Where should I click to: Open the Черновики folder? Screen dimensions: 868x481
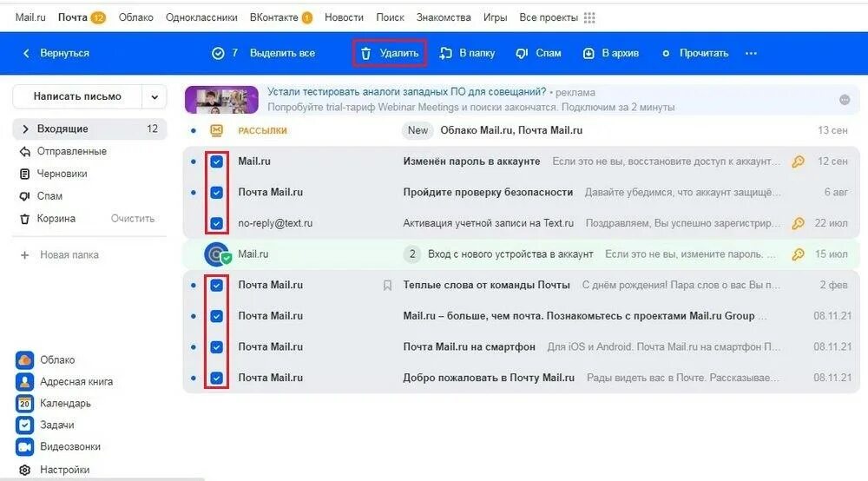[x=62, y=174]
